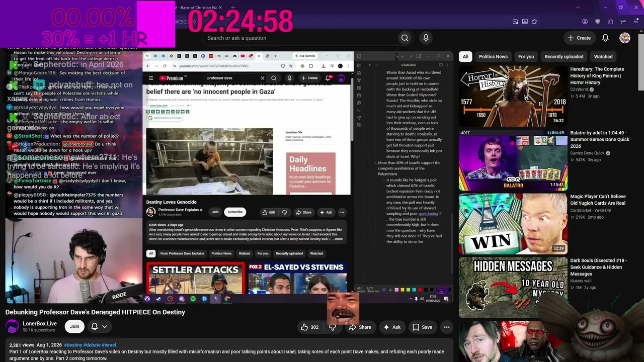Open the Hereditary King Paimon video thumbnail
Image resolution: width=644 pixels, height=362 pixels.
(x=513, y=95)
